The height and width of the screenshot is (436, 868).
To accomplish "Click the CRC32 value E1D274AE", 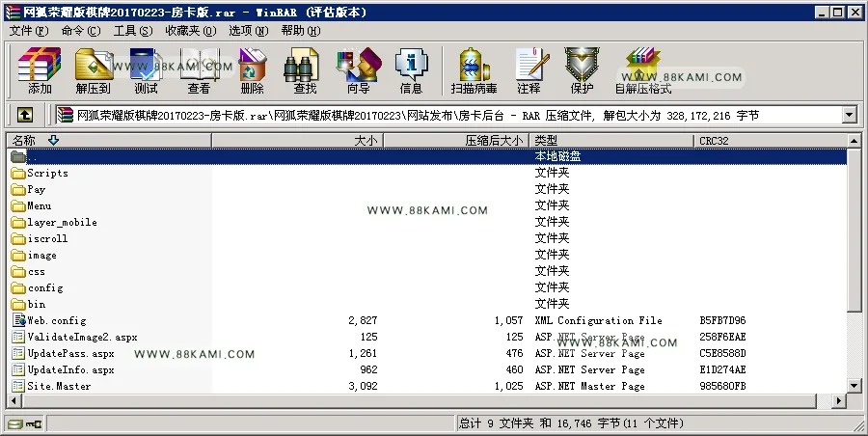I will coord(722,369).
